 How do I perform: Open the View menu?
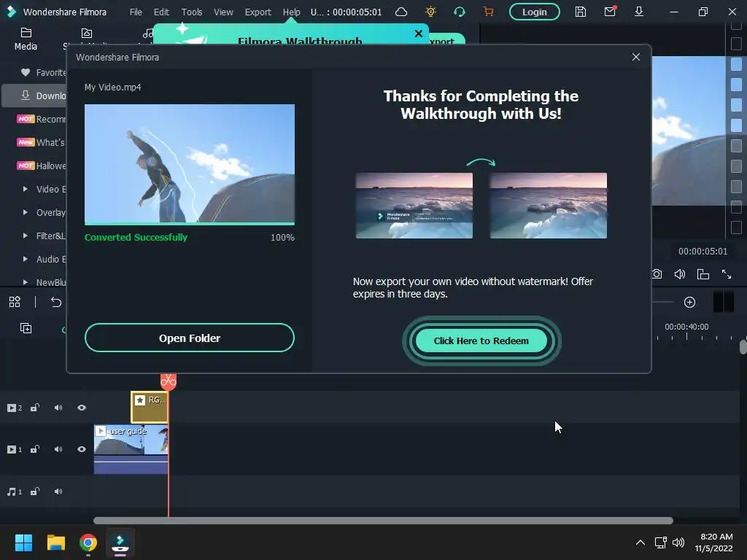pyautogui.click(x=223, y=12)
